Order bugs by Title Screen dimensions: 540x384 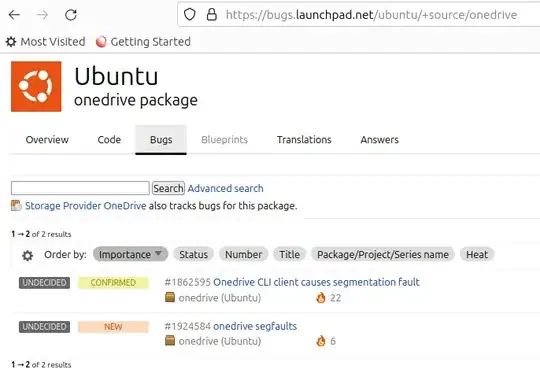click(289, 254)
